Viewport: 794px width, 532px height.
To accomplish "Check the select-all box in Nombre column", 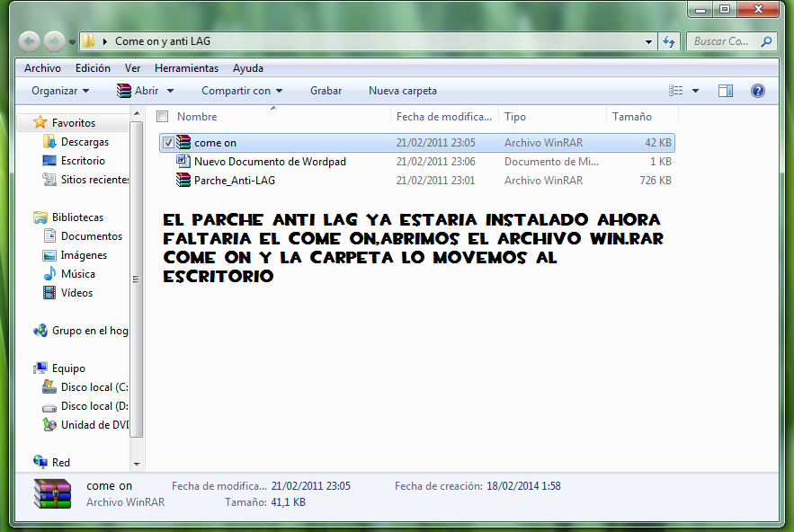I will [x=162, y=116].
